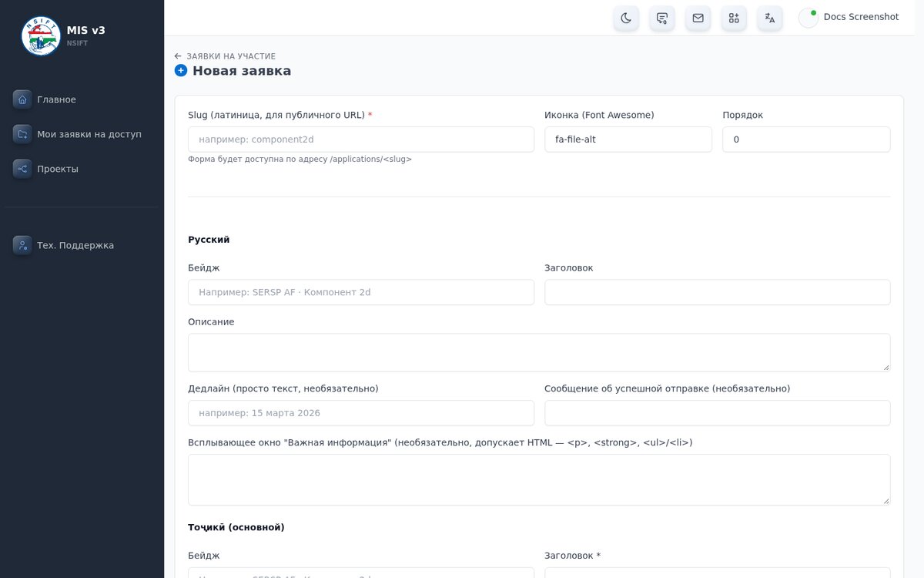The height and width of the screenshot is (578, 924).
Task: Focus the Slug input field
Action: pyautogui.click(x=361, y=139)
